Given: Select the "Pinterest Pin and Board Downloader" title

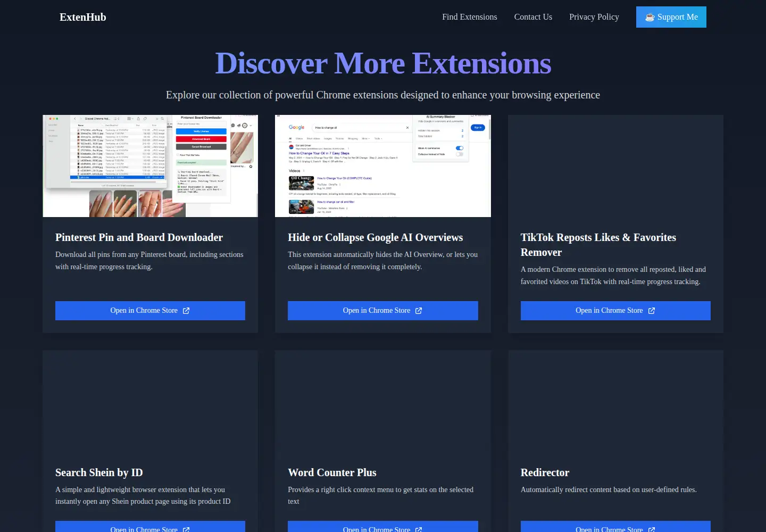Looking at the screenshot, I should pyautogui.click(x=139, y=237).
